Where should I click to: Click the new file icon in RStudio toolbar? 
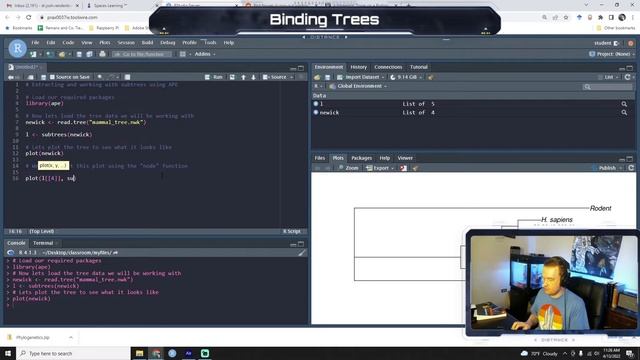[33, 54]
